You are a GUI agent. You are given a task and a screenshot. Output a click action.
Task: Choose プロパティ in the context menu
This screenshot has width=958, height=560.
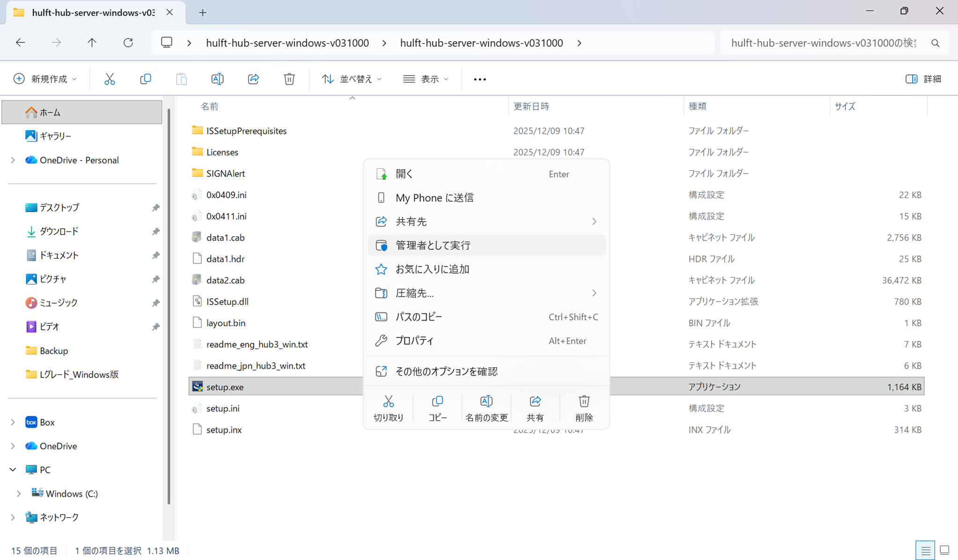point(415,341)
